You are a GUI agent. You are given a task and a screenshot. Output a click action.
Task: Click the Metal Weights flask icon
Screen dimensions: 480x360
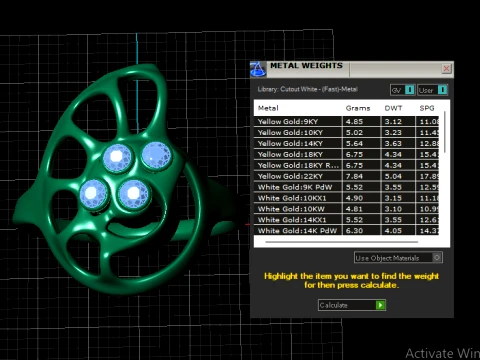pyautogui.click(x=258, y=69)
